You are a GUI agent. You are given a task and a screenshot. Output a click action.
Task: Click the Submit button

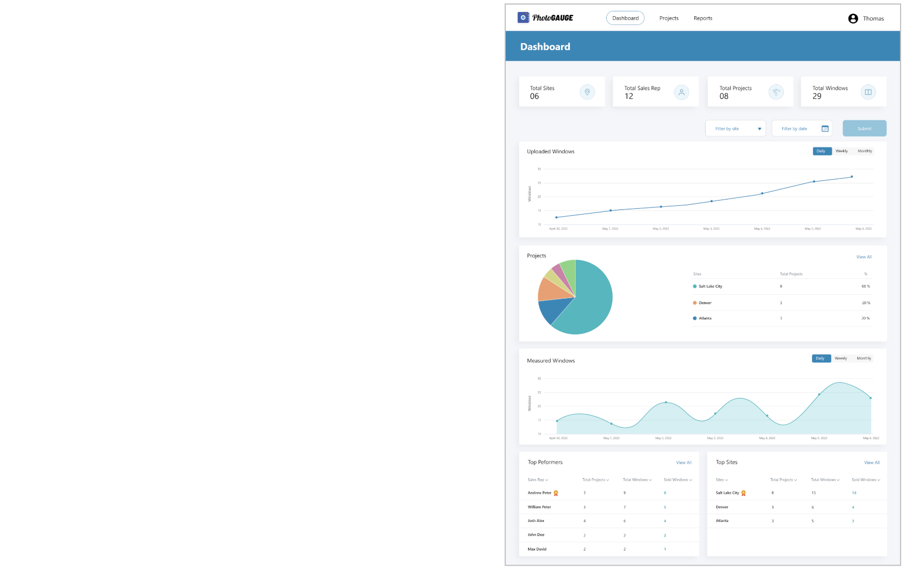tap(864, 129)
